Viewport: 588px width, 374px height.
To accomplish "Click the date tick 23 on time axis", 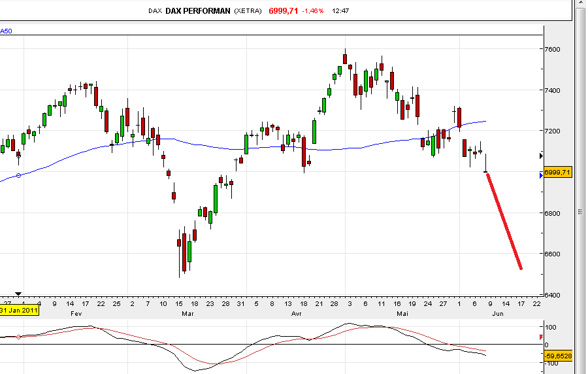I will click(x=210, y=304).
